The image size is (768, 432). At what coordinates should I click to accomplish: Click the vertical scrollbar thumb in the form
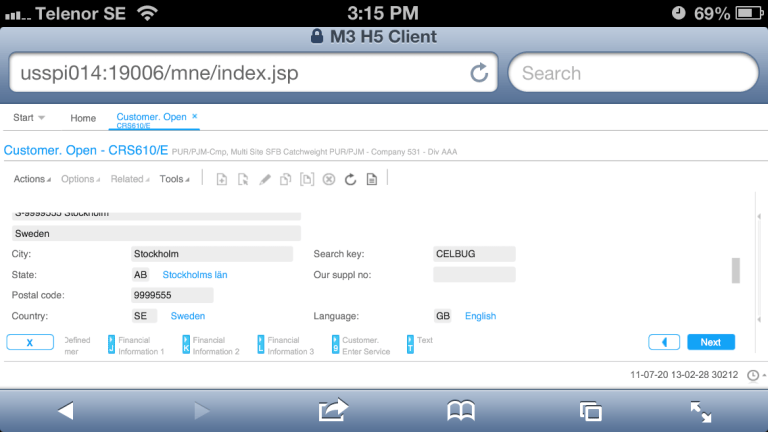coord(736,270)
